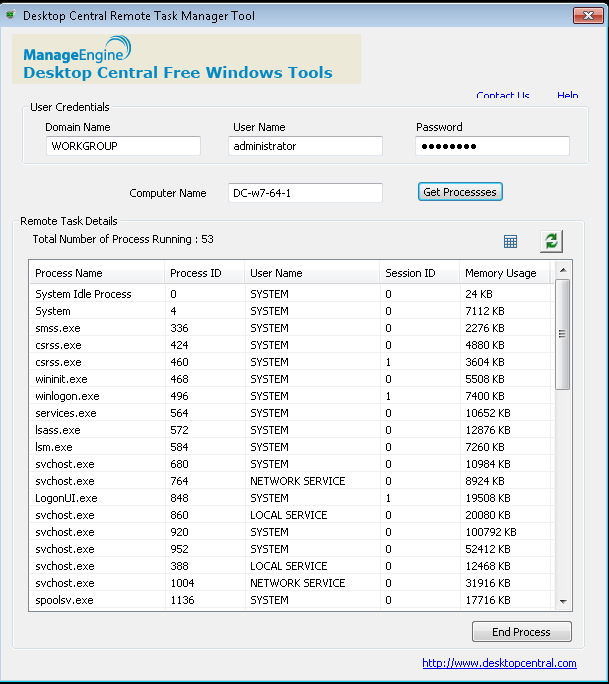The height and width of the screenshot is (684, 609).
Task: Click the application icon in title bar
Action: tap(10, 15)
